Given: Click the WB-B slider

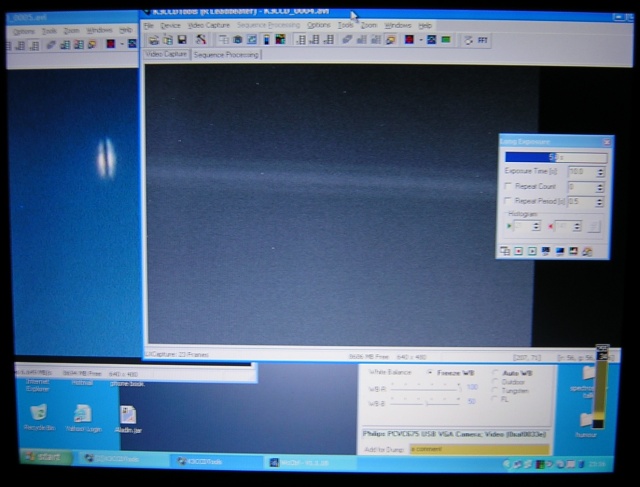Looking at the screenshot, I should tap(425, 402).
